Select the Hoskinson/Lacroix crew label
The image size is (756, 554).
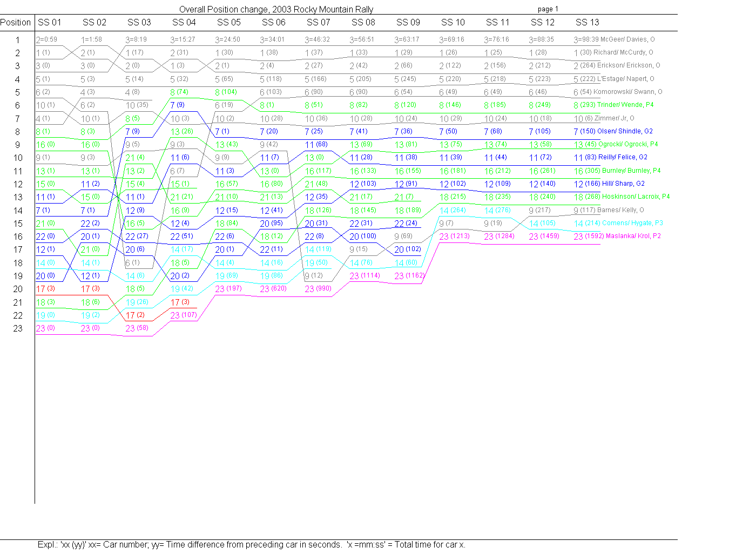click(636, 197)
